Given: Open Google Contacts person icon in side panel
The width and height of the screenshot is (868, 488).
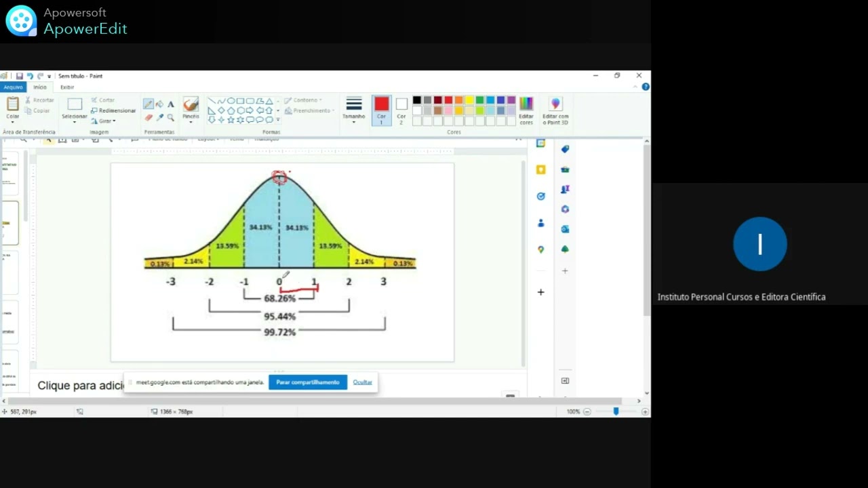Looking at the screenshot, I should pyautogui.click(x=540, y=223).
